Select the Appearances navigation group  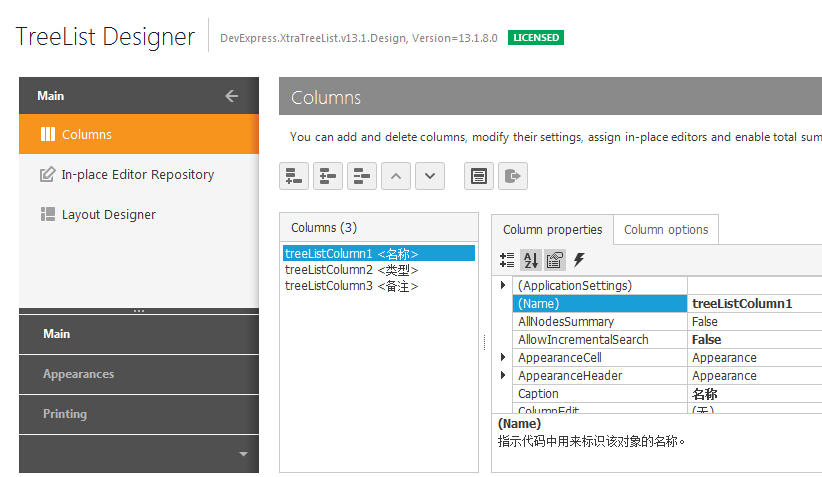point(139,374)
